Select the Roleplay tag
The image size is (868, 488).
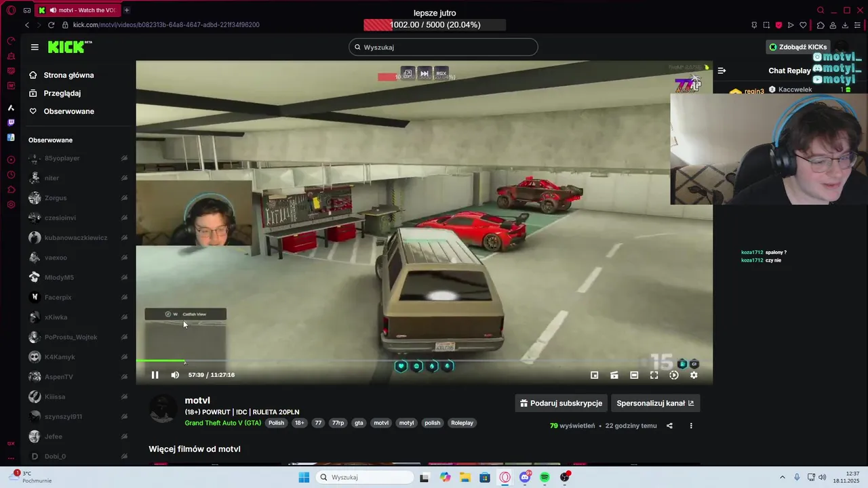[462, 423]
